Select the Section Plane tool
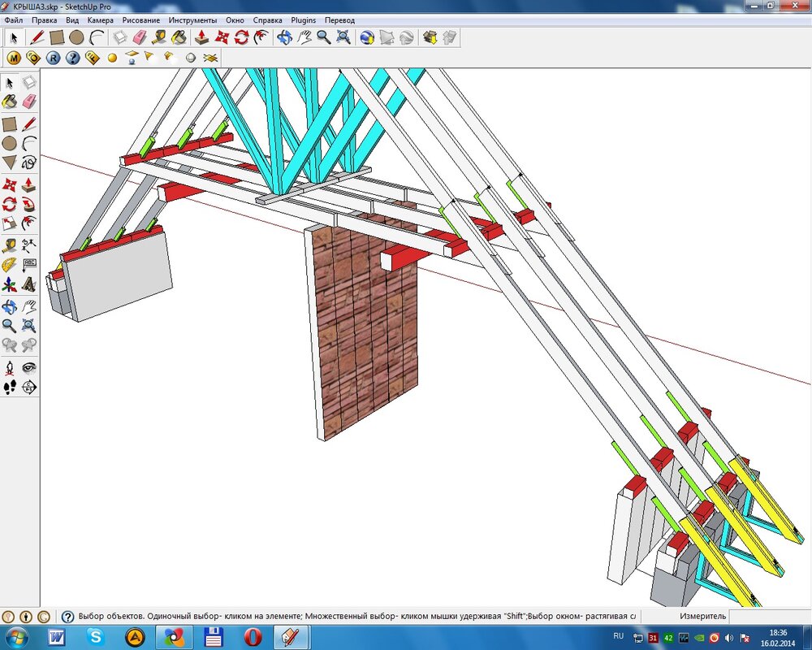Screen dimensions: 812x650 point(29,387)
